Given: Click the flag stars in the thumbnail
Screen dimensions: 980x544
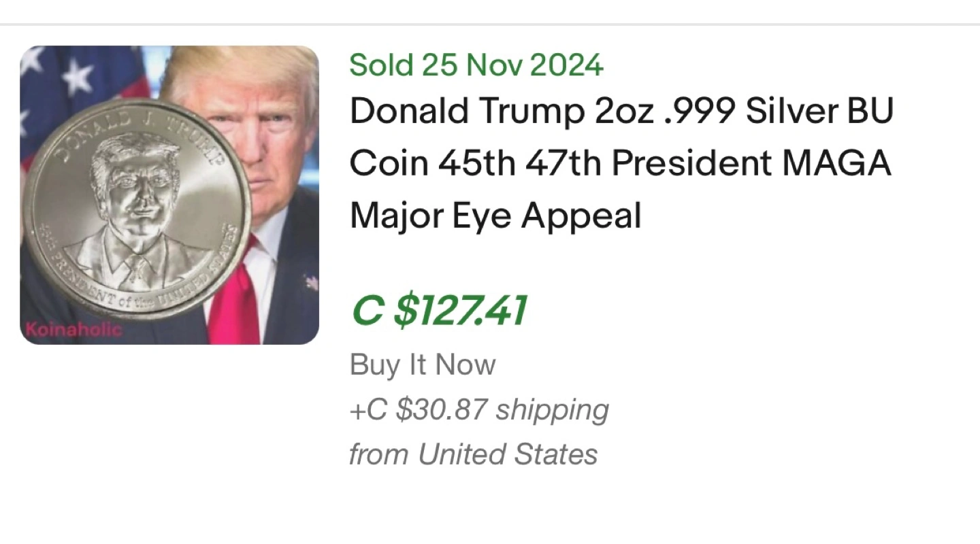Looking at the screenshot, I should pyautogui.click(x=75, y=75).
